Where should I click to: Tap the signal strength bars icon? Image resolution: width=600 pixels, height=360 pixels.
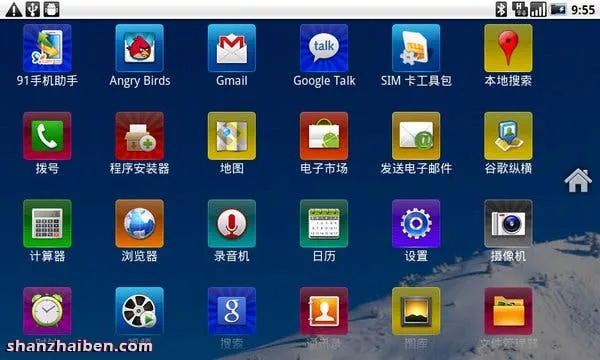coord(538,9)
